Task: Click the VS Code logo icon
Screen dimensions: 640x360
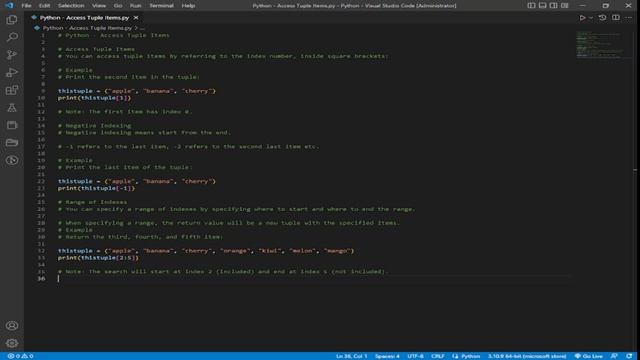Action: (x=9, y=6)
